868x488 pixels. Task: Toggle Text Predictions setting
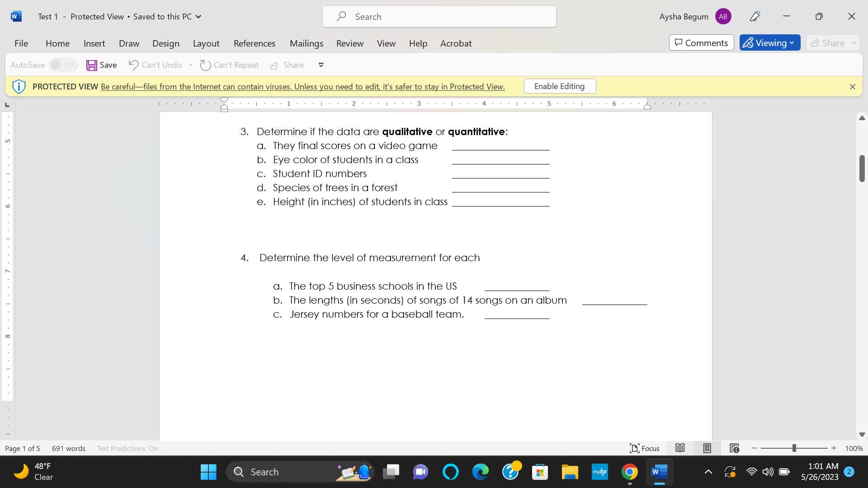(x=127, y=448)
